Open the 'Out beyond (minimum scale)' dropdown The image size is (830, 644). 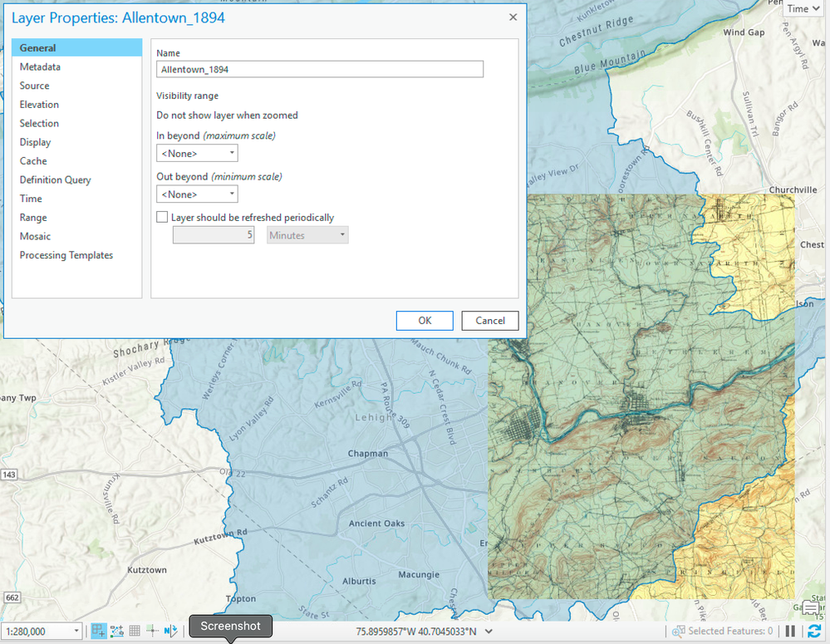(x=197, y=194)
